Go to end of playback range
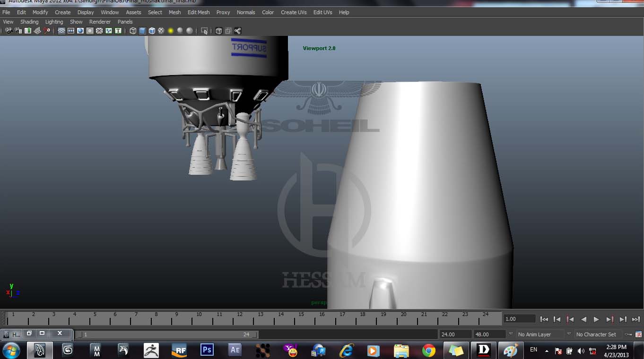 pyautogui.click(x=636, y=319)
